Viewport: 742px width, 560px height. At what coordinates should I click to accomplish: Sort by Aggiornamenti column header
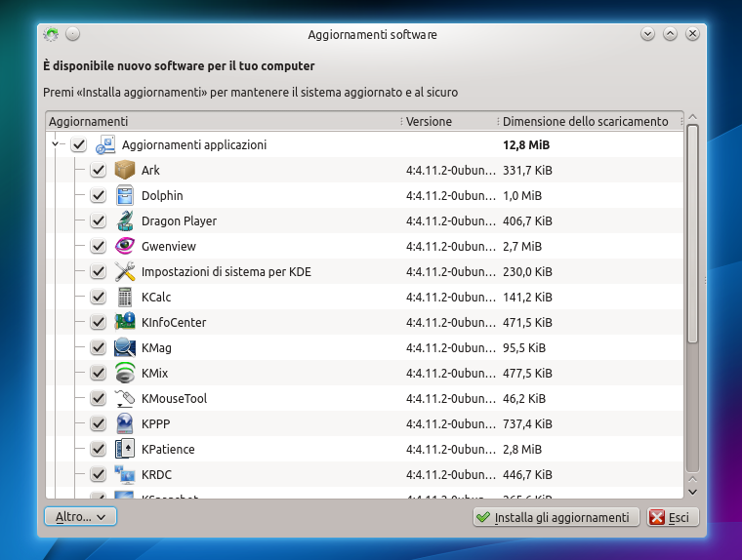[224, 122]
